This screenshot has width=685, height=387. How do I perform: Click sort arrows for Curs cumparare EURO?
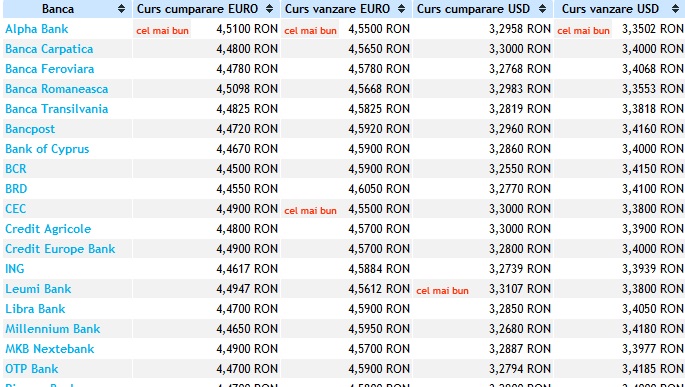270,9
